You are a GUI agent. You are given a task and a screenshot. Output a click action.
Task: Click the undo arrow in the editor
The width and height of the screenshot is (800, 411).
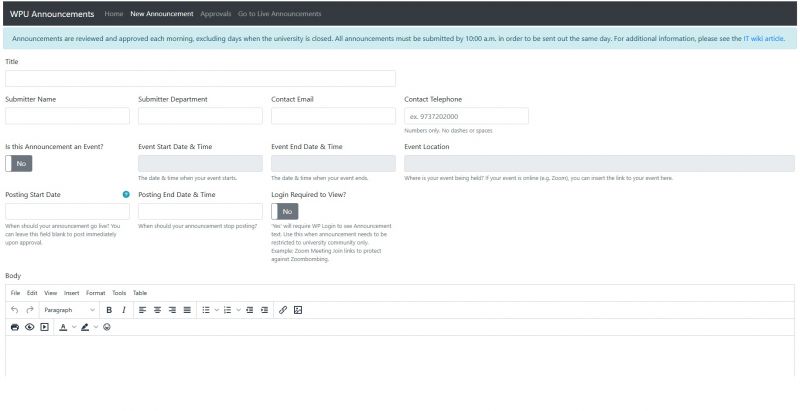coord(15,310)
